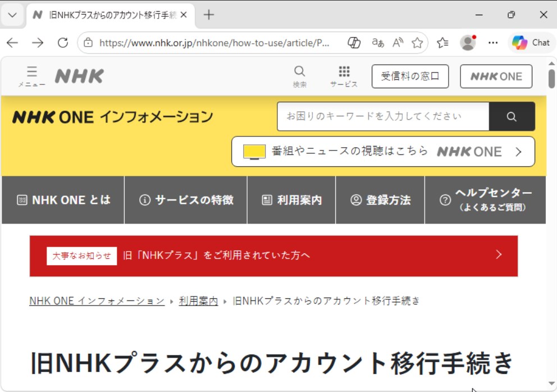Select the ヘルプセンター tab
The image size is (557, 392).
(485, 200)
